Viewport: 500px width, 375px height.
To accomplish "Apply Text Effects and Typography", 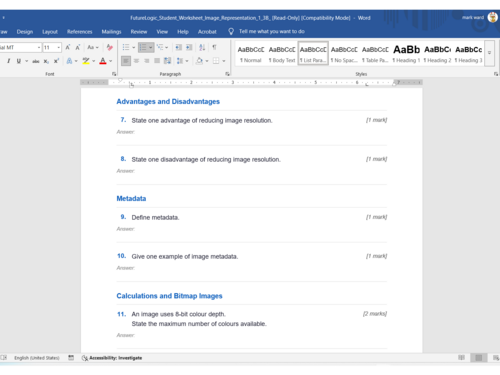I will coord(69,61).
